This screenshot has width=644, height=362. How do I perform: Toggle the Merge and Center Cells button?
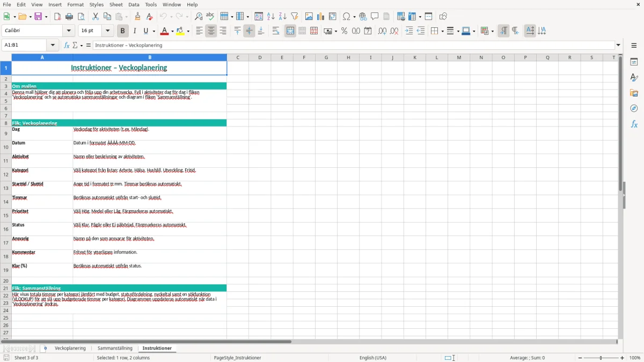tap(290, 31)
